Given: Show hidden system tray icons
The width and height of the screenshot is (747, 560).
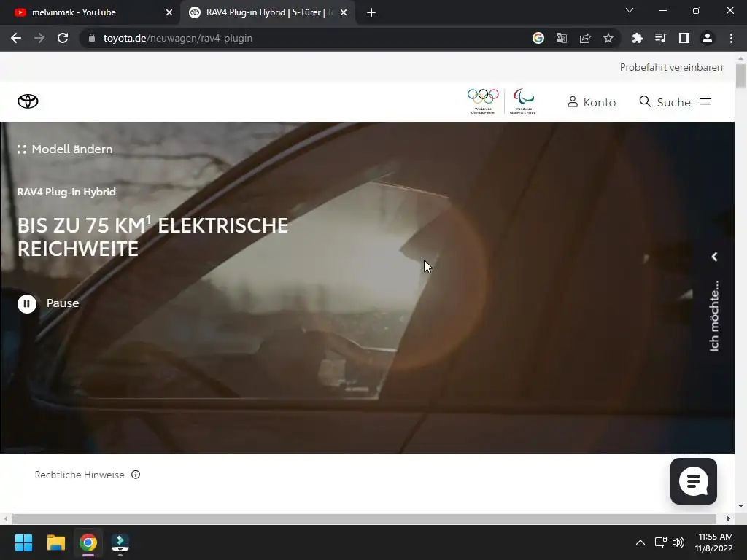Looking at the screenshot, I should (640, 542).
